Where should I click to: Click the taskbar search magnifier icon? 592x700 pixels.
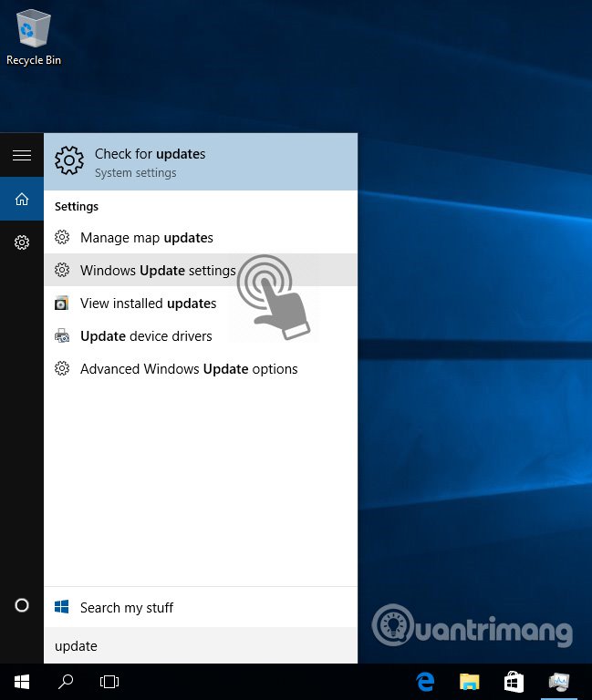pos(66,682)
